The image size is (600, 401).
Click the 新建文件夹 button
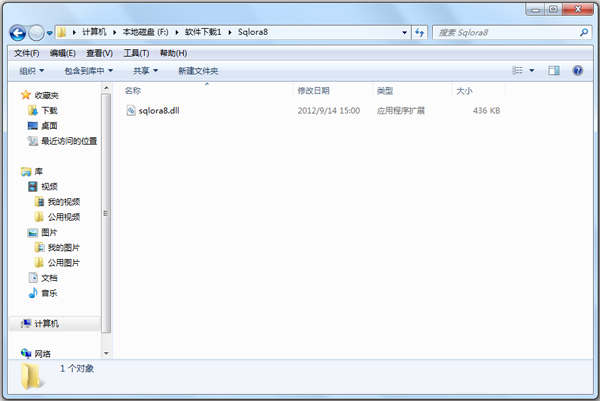[198, 71]
